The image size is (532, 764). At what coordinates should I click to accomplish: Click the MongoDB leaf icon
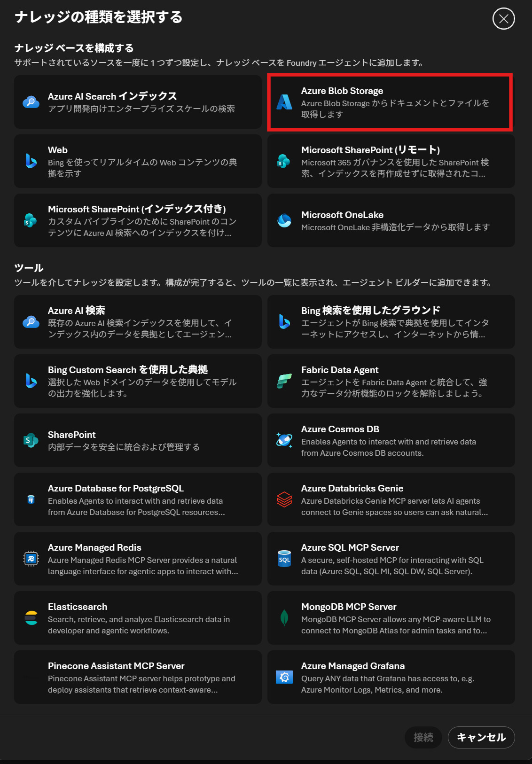click(x=284, y=618)
